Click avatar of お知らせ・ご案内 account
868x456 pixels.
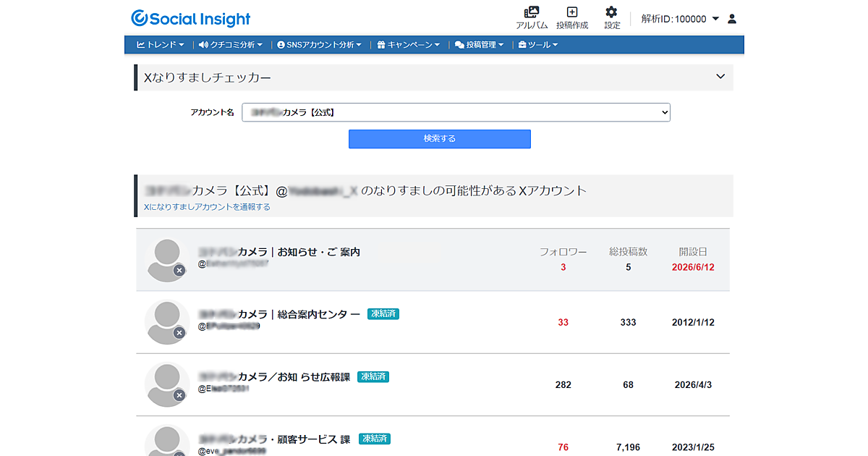(x=167, y=260)
